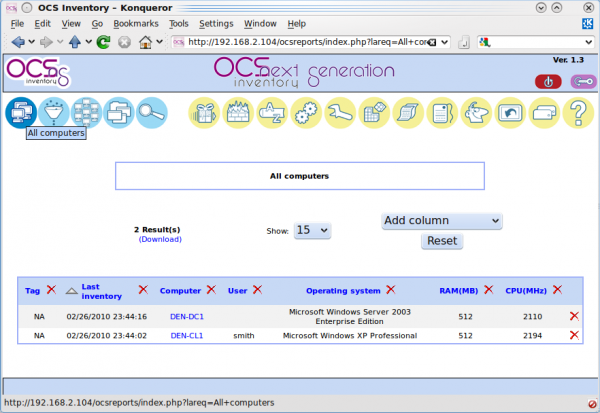Open the Bookmarks menu
The width and height of the screenshot is (600, 413).
[136, 24]
